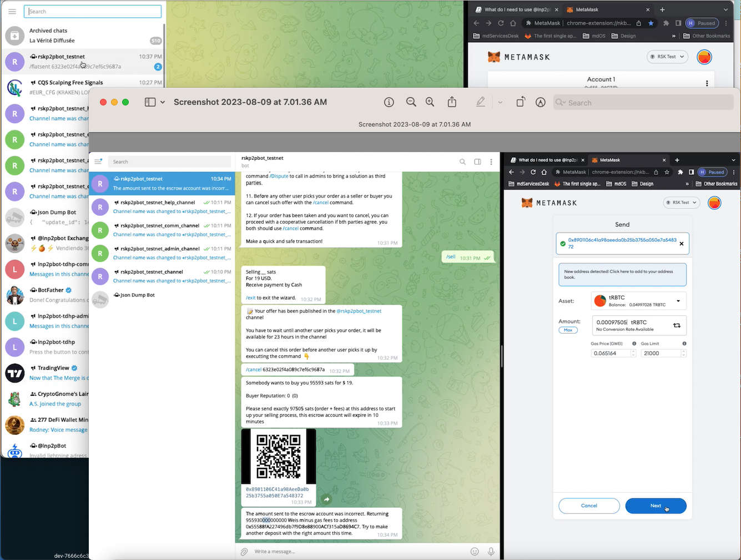Toggle the Show Markup Toolbar button
The image size is (741, 560).
pos(540,102)
